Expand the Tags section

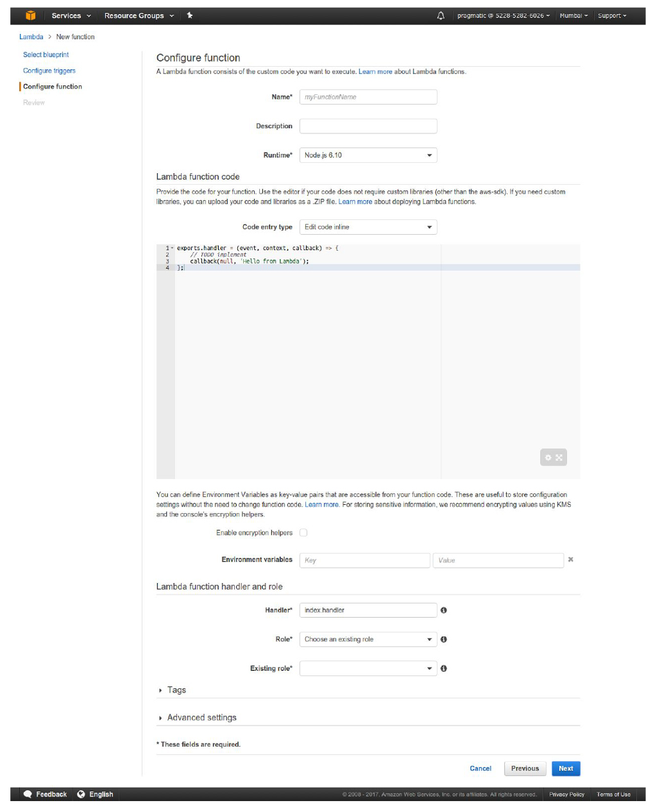point(172,690)
